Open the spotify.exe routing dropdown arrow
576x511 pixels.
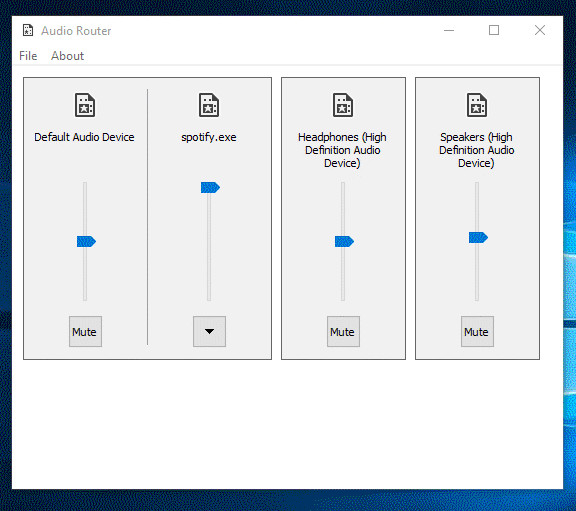point(209,331)
